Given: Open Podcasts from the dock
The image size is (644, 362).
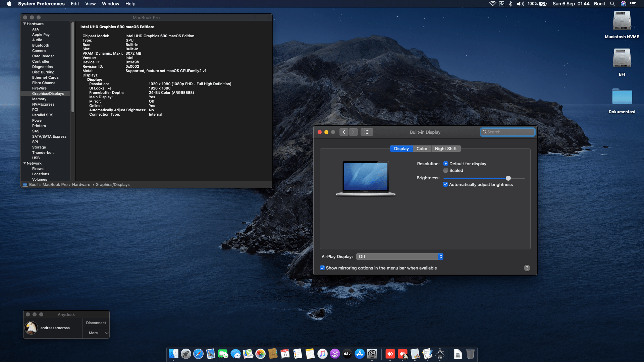Looking at the screenshot, I should pyautogui.click(x=335, y=354).
